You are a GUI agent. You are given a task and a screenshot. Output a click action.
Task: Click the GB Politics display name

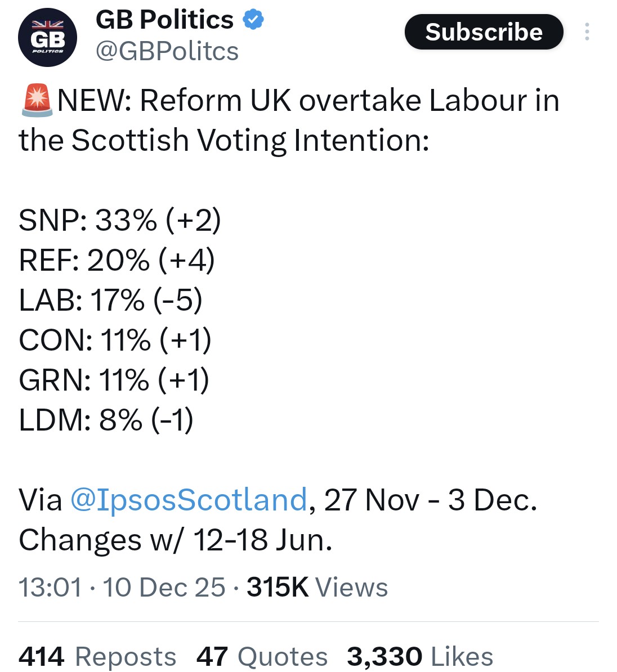[164, 20]
